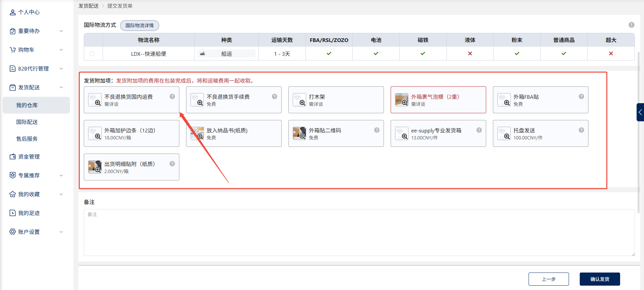Image resolution: width=644 pixels, height=290 pixels.
Task: Expand the 我的收藏 menu chevron
Action: pyautogui.click(x=61, y=194)
